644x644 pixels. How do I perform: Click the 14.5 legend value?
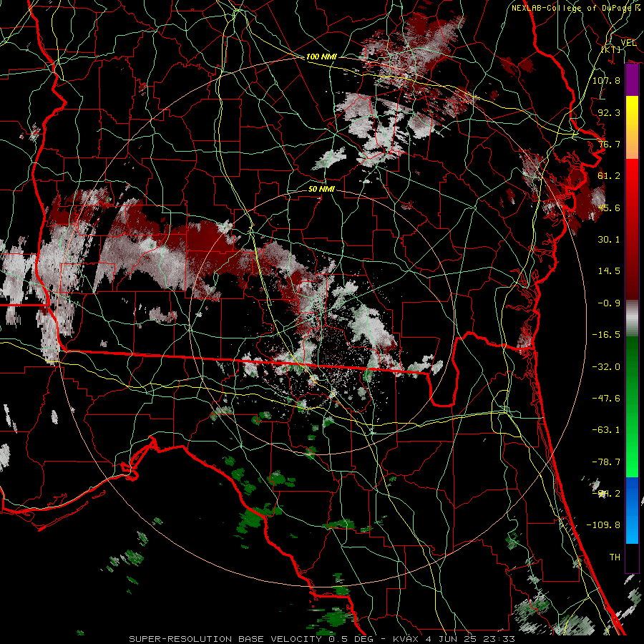tap(609, 271)
